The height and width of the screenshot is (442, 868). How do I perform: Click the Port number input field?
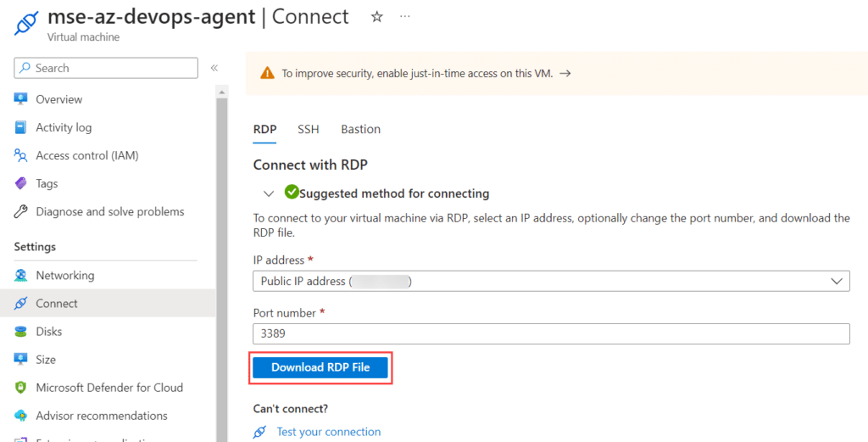coord(551,333)
